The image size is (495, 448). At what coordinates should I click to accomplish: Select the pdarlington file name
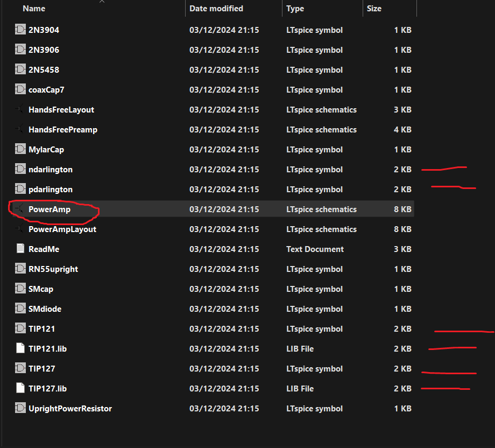point(51,189)
